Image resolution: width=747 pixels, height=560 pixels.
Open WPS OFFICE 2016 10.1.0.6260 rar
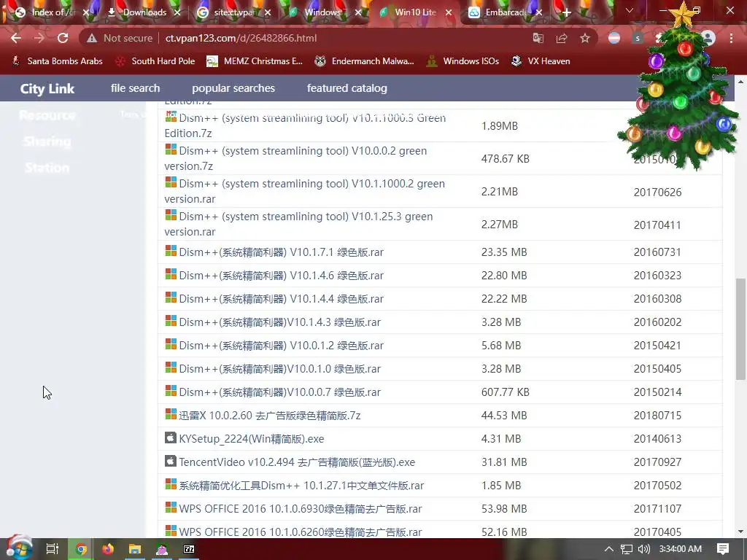[x=300, y=532]
